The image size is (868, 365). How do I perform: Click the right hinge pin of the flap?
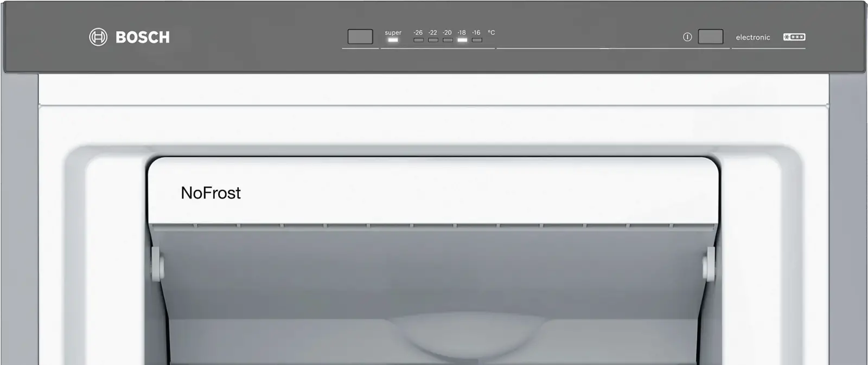(709, 264)
